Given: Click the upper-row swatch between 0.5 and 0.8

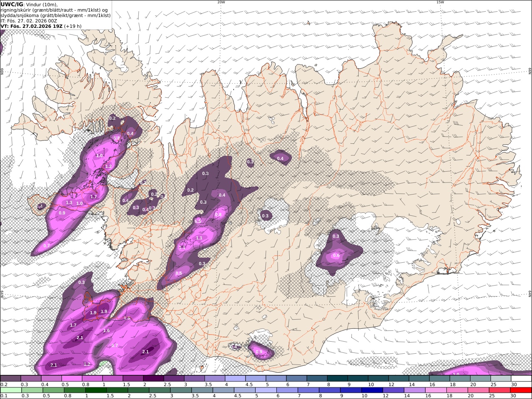Looking at the screenshot, I should point(72,379).
